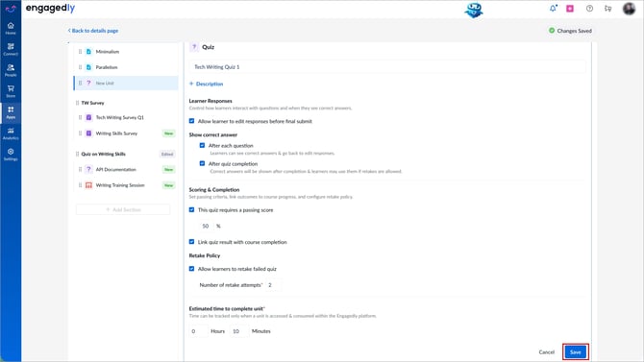Click New badge on Writing Skills Survey
This screenshot has width=644, height=362.
(169, 133)
